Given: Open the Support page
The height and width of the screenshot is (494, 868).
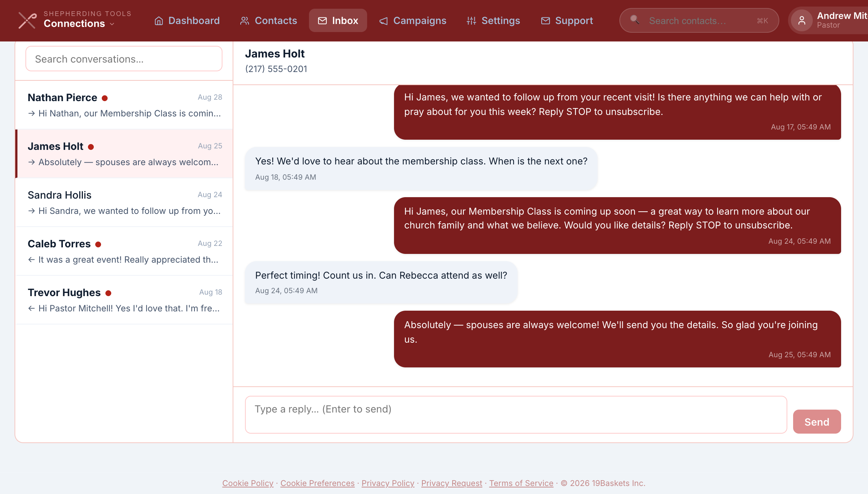Looking at the screenshot, I should [x=567, y=20].
